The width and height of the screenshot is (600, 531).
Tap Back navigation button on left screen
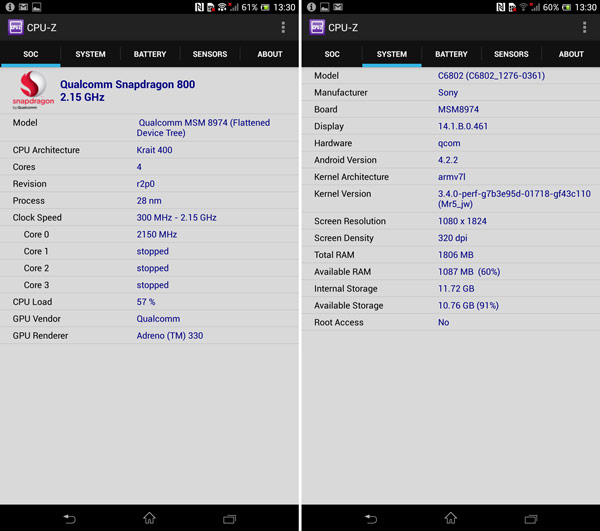tap(70, 519)
